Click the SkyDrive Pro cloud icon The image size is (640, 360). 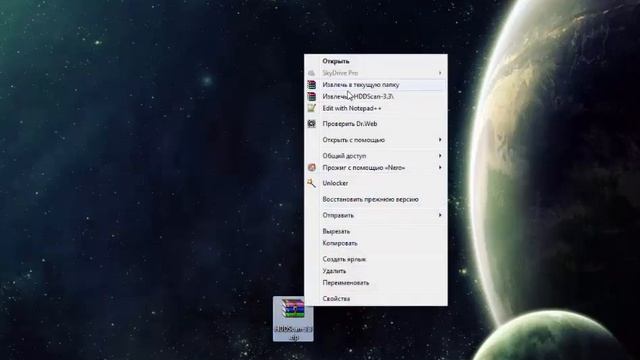(311, 73)
